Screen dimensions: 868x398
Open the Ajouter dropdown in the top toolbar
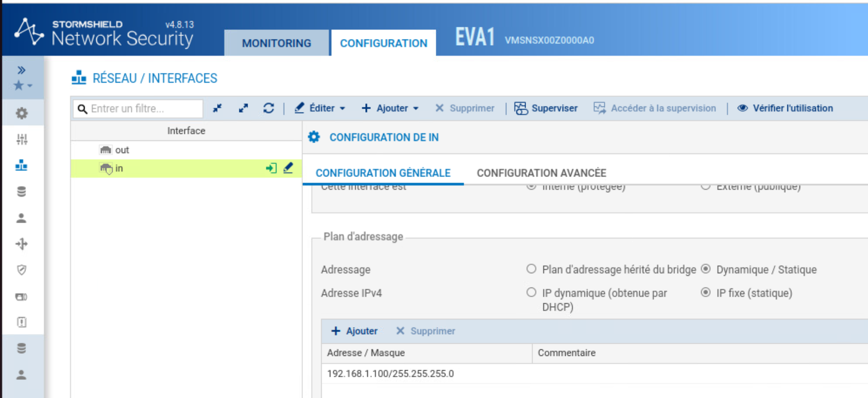tap(390, 108)
